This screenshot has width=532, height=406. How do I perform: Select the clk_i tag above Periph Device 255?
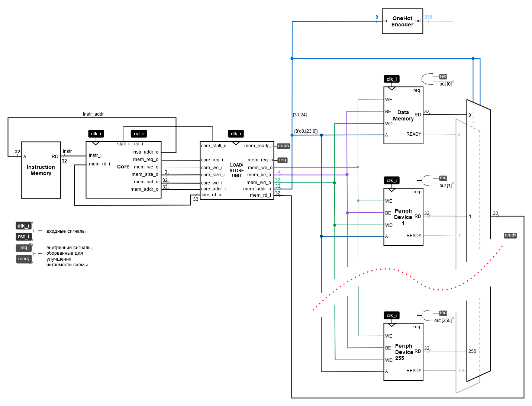pos(391,315)
